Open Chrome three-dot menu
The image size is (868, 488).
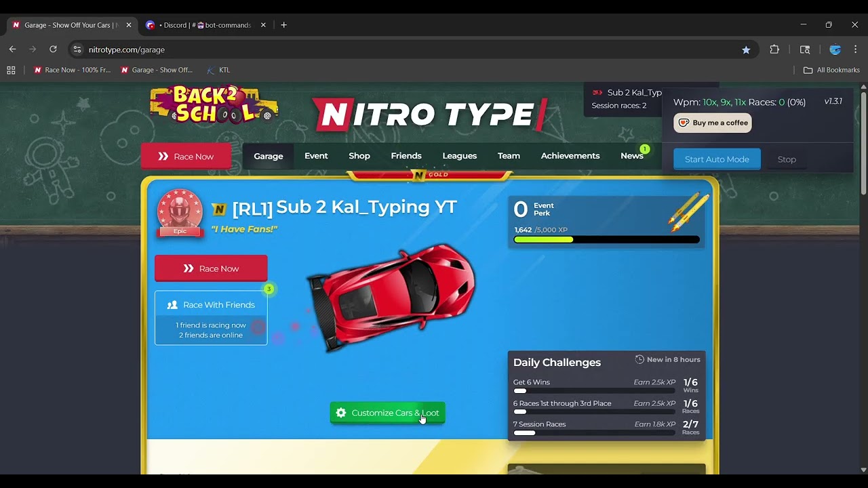(855, 49)
